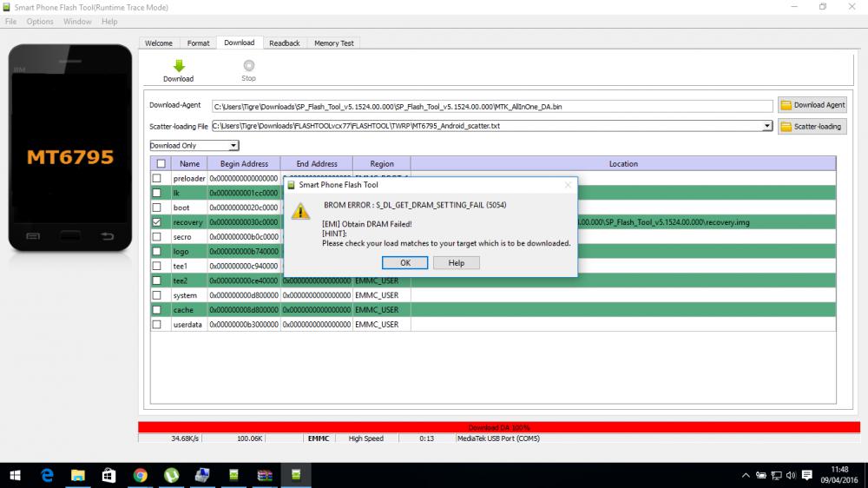Open File Explorer in taskbar
The width and height of the screenshot is (868, 488).
click(x=78, y=475)
